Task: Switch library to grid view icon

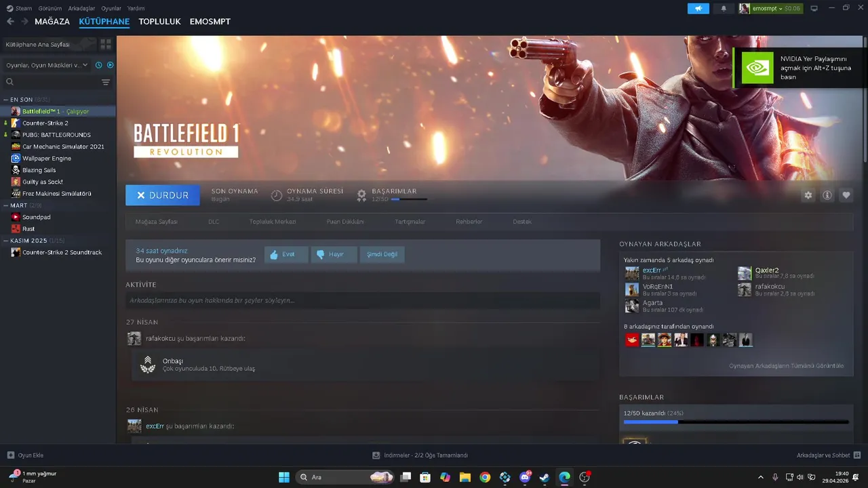Action: click(x=106, y=44)
